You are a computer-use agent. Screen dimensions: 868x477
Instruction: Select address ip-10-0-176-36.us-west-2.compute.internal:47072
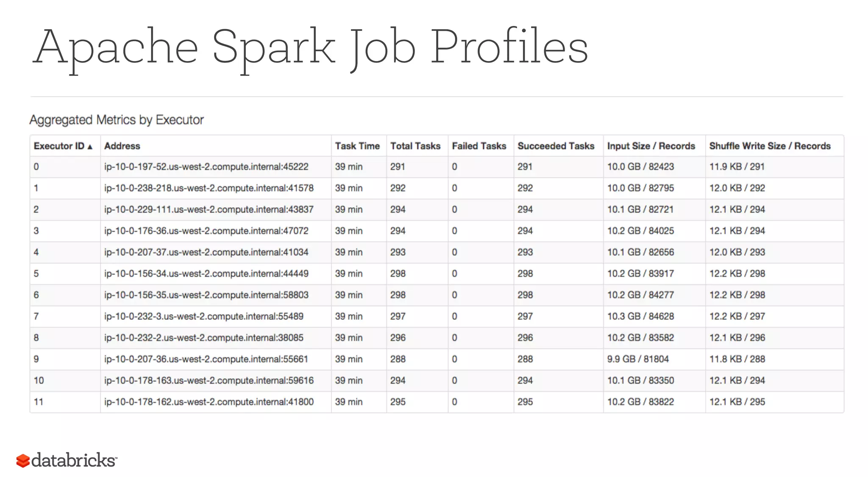pyautogui.click(x=206, y=231)
